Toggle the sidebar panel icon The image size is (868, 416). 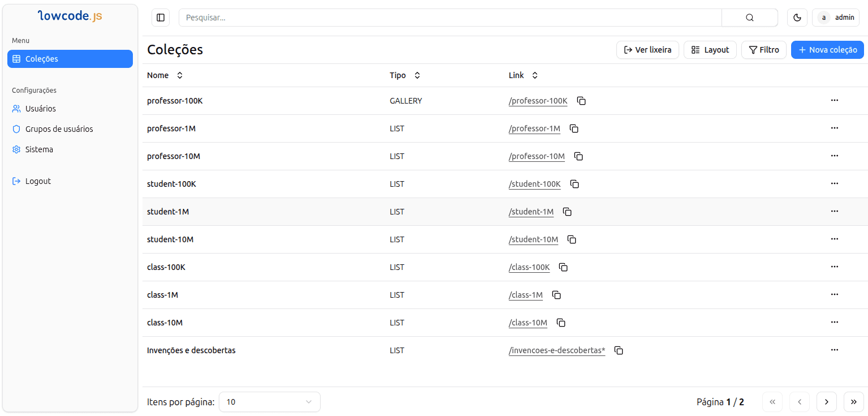pyautogui.click(x=161, y=18)
